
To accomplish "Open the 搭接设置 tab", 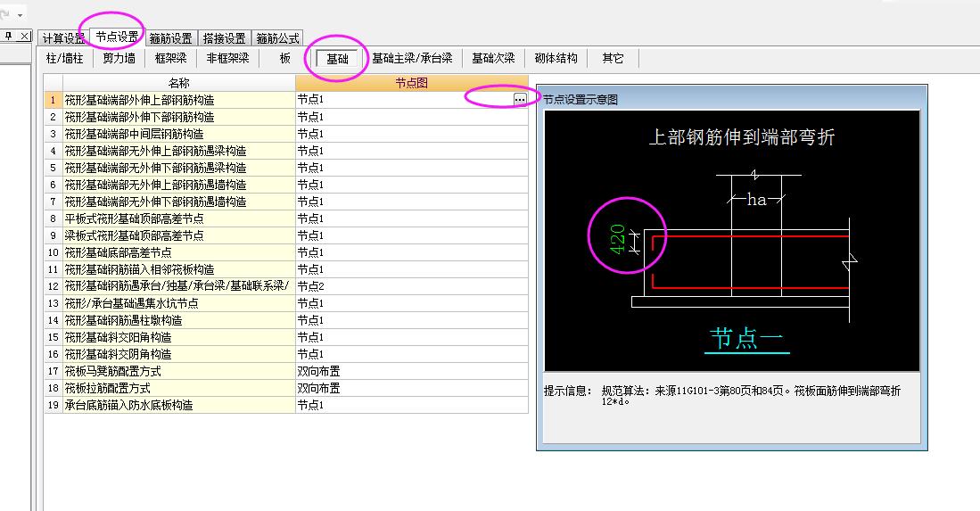I will point(225,38).
